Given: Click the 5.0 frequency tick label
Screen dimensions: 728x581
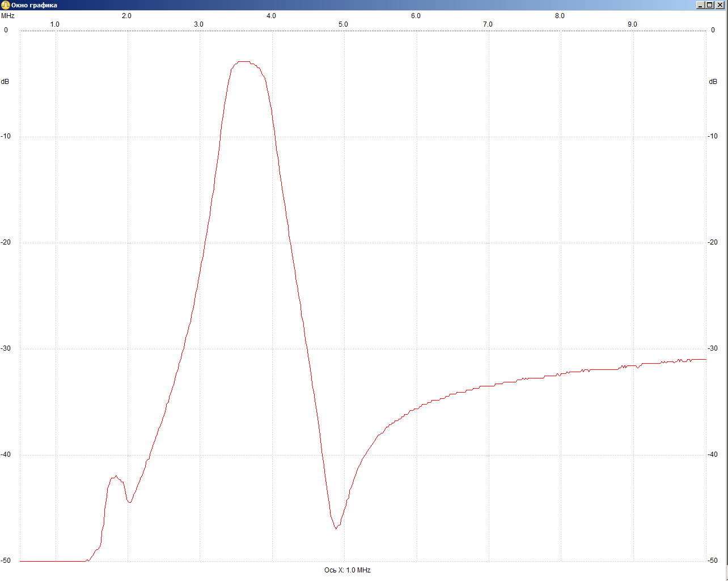Looking at the screenshot, I should [x=343, y=24].
